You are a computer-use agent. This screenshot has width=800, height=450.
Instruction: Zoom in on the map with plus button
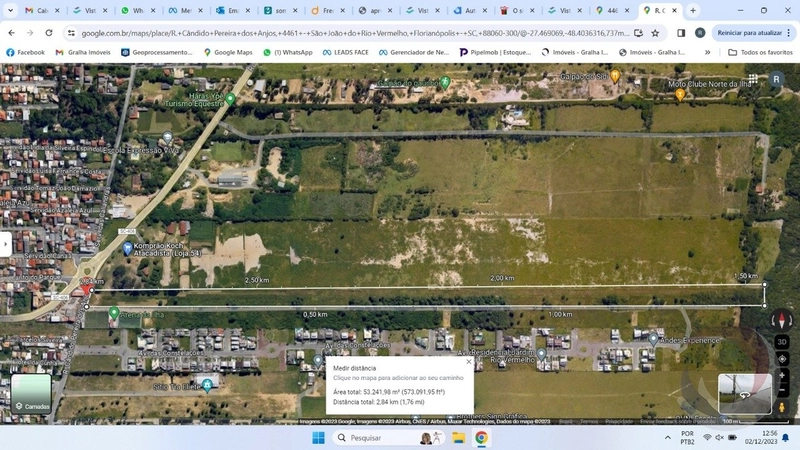pos(782,376)
